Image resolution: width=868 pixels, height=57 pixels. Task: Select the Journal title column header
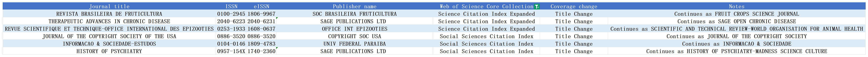coord(109,6)
